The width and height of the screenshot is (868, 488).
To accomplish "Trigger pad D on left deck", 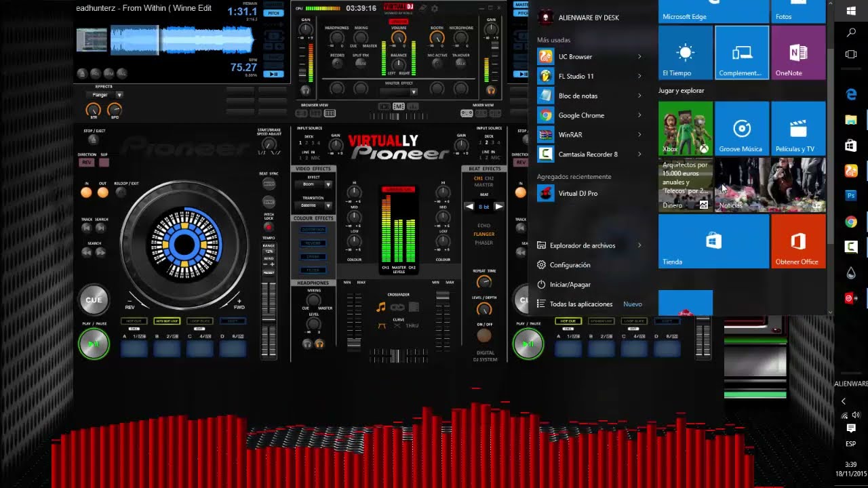I will 232,348.
